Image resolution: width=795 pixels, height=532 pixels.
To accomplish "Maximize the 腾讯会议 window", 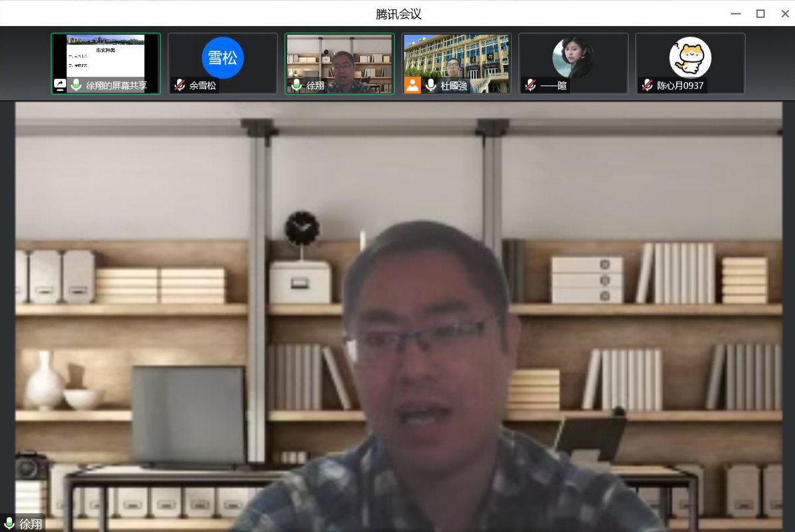I will [760, 13].
